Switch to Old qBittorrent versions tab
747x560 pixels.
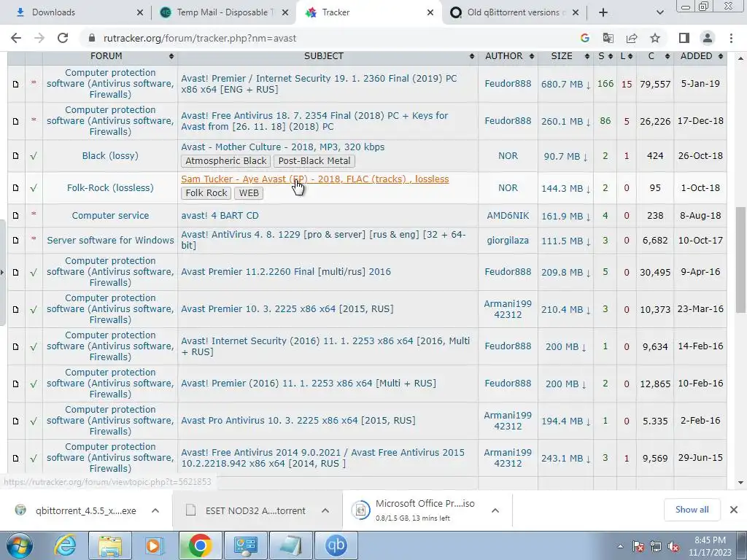(514, 12)
